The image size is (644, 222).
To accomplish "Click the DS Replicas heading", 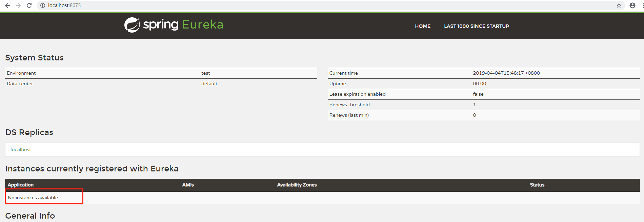I will (x=29, y=132).
